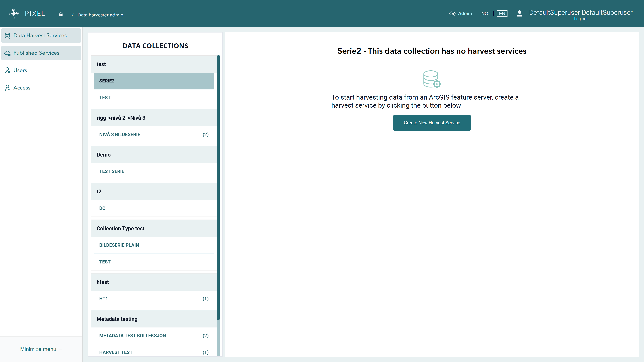Click the data collections list scrollbar
The width and height of the screenshot is (644, 362).
[218, 187]
